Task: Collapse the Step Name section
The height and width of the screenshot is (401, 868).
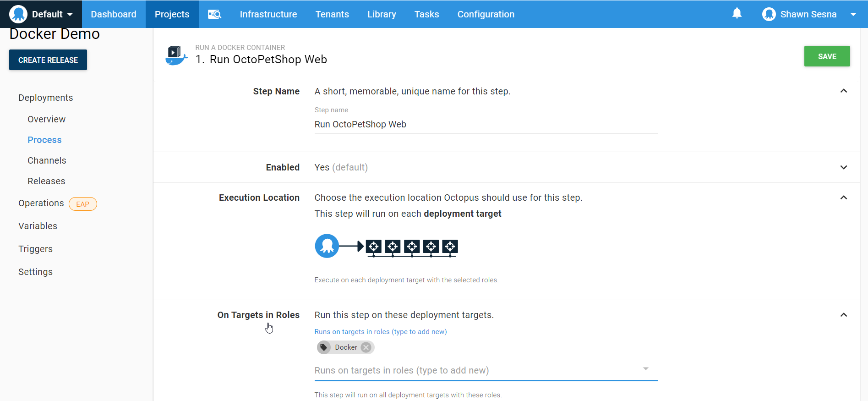Action: pos(843,91)
